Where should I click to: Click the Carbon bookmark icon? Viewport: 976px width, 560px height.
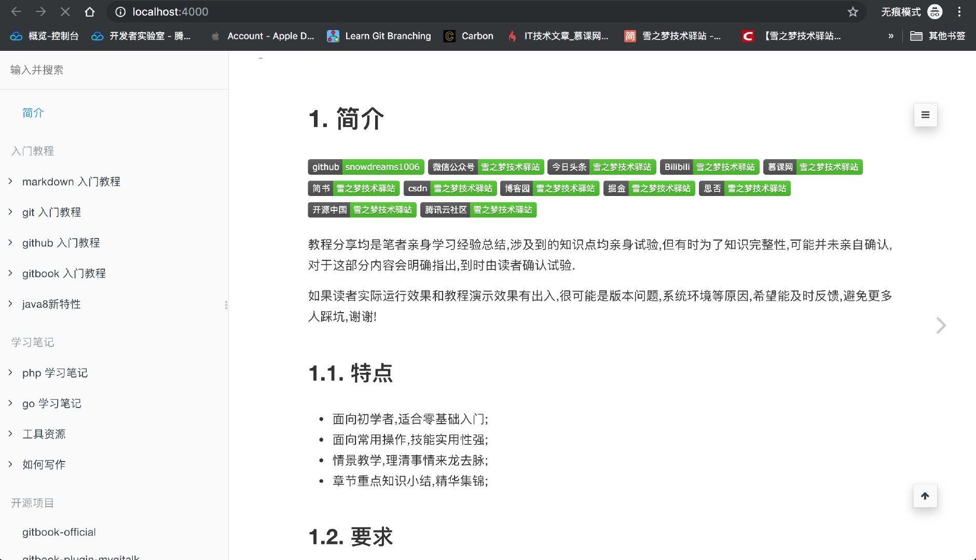[x=448, y=36]
